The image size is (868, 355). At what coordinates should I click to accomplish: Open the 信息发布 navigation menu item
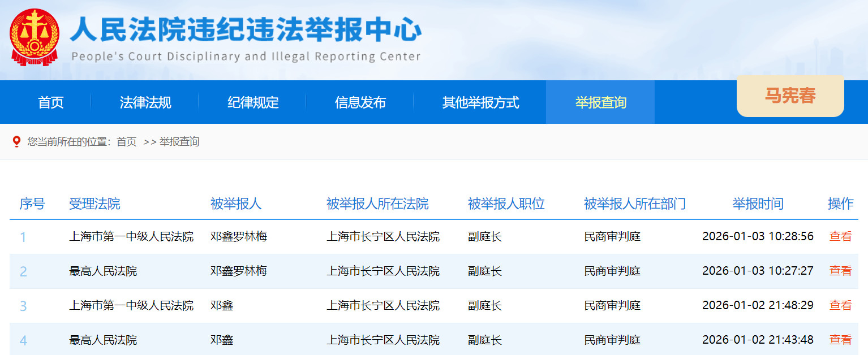(x=361, y=102)
